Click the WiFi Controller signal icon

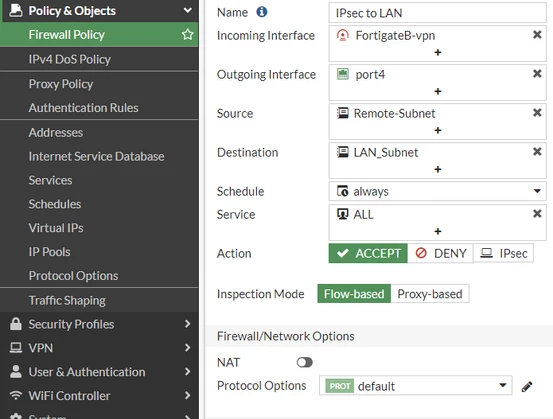tap(16, 395)
